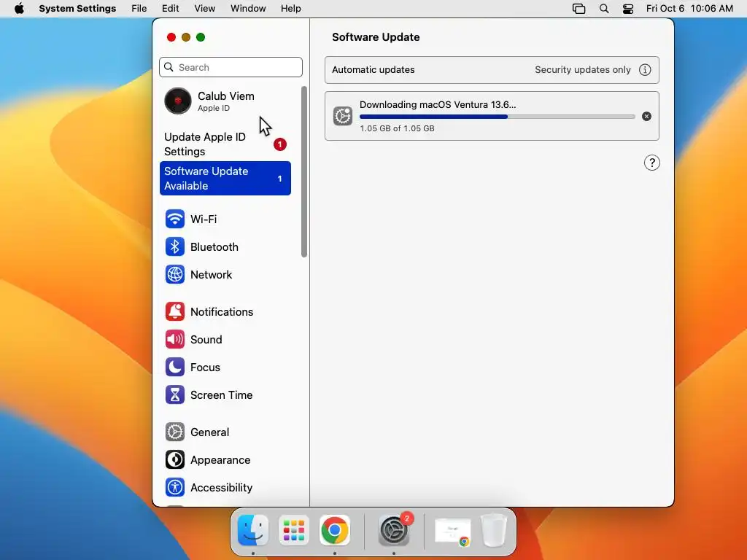Launch Google Chrome from the Dock
Image resolution: width=747 pixels, height=560 pixels.
click(x=334, y=530)
